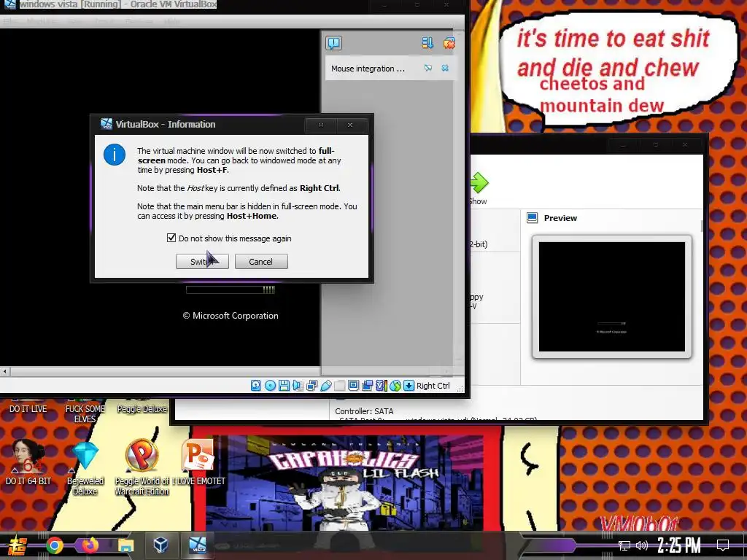Click the Switch button in the dialog
The image size is (747, 560).
click(x=202, y=262)
